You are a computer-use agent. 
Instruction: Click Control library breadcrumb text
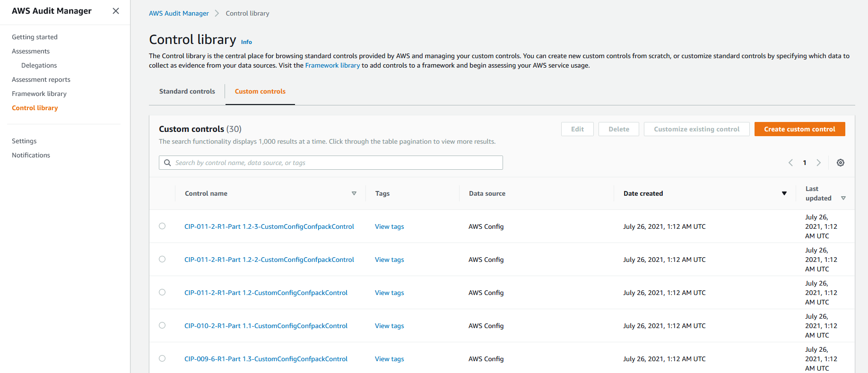click(x=247, y=13)
